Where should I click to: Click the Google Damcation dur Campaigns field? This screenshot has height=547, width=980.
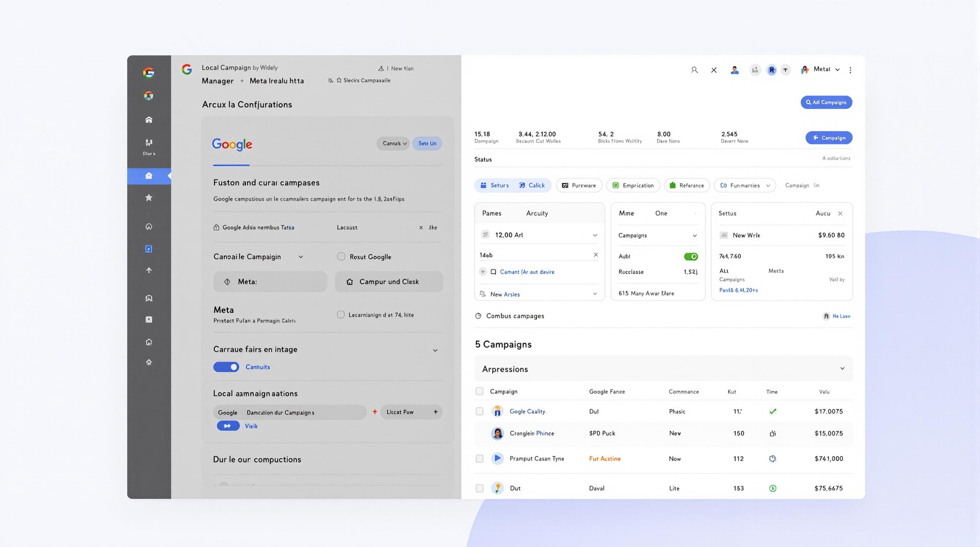tap(290, 412)
